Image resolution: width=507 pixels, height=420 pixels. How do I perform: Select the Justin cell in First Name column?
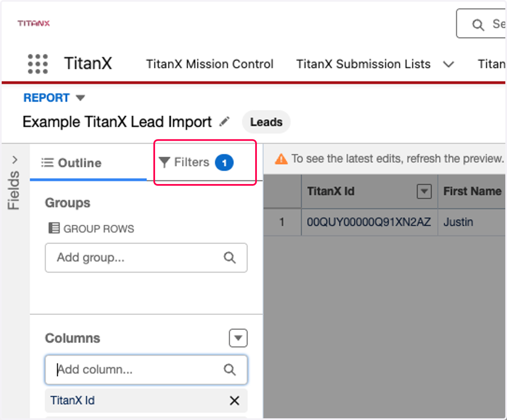coord(458,222)
